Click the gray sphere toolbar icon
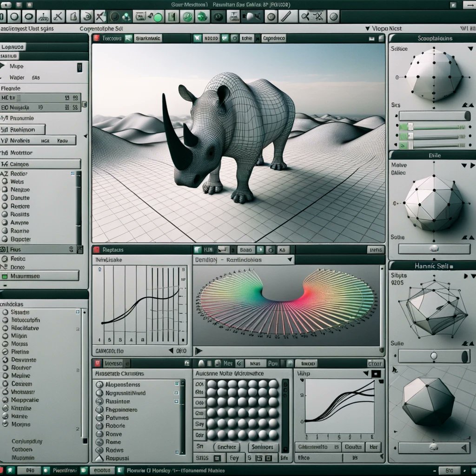The image size is (476, 476). [x=271, y=17]
